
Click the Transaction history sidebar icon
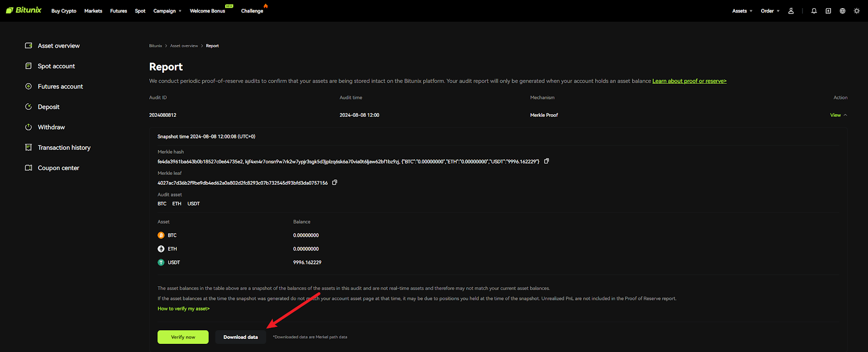point(28,147)
